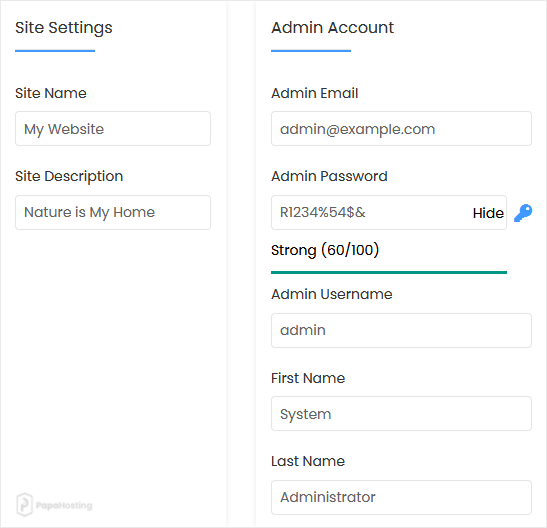547x528 pixels.
Task: Click the Admin Username label
Action: pyautogui.click(x=332, y=294)
